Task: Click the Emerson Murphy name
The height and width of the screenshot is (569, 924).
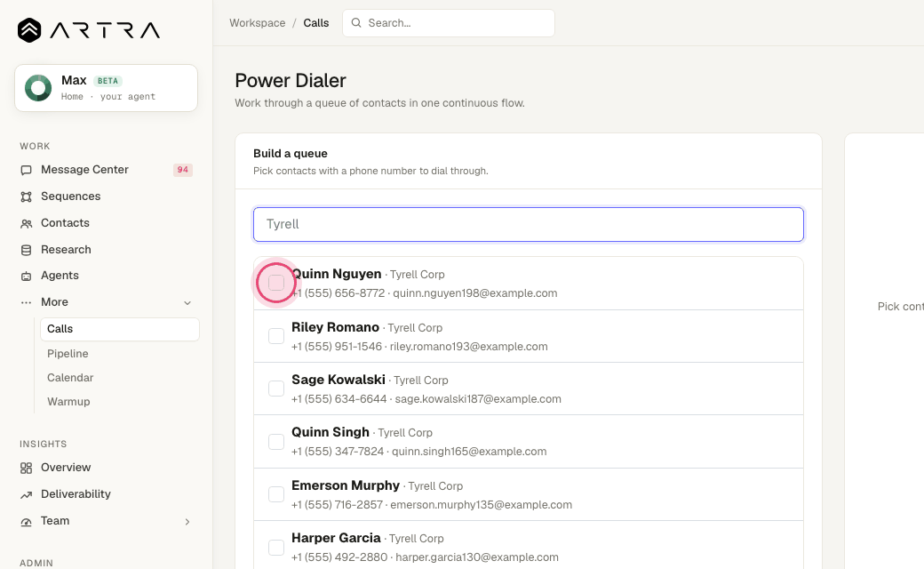Action: [346, 485]
